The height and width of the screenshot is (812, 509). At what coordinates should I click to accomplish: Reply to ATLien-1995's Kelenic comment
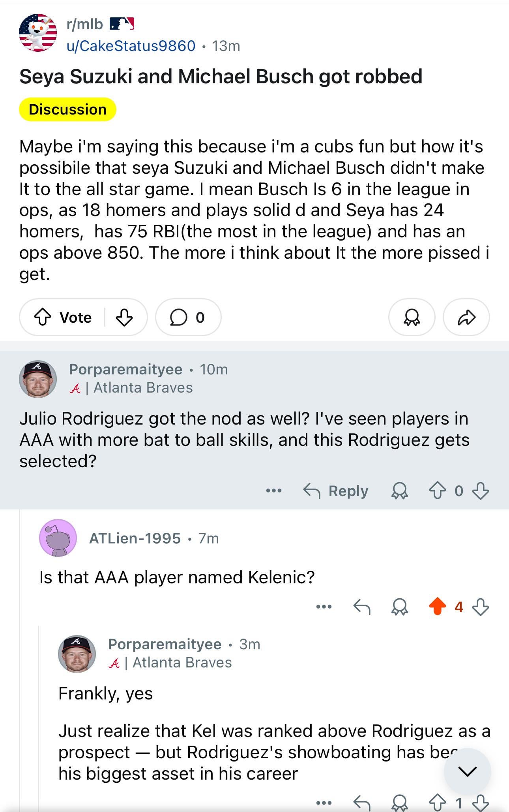pos(361,607)
